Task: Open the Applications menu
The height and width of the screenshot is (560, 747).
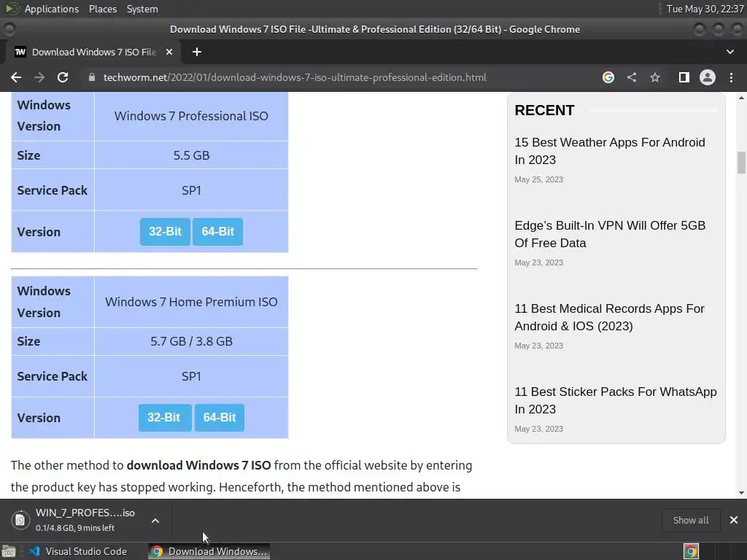Action: tap(52, 9)
